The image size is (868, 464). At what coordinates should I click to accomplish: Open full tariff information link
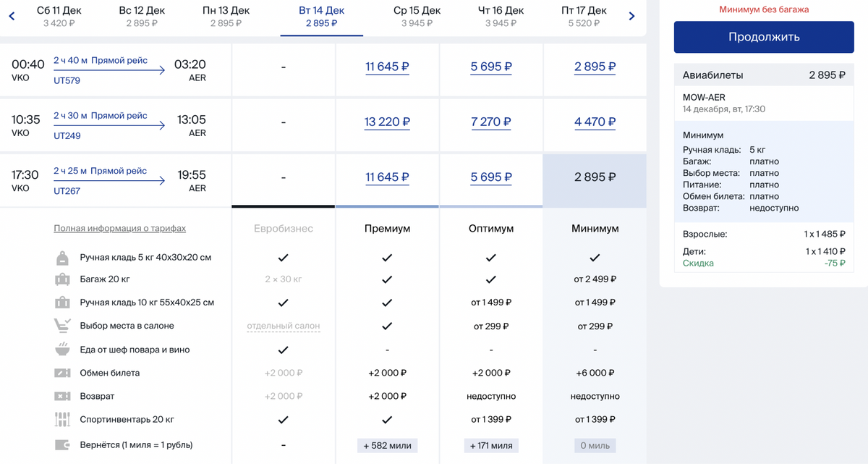[119, 228]
